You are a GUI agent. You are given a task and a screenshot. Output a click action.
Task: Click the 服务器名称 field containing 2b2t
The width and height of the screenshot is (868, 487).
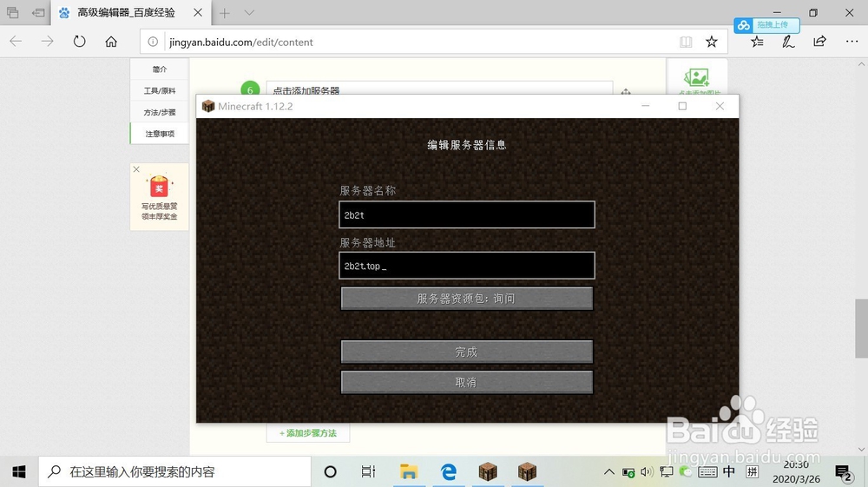pos(467,214)
